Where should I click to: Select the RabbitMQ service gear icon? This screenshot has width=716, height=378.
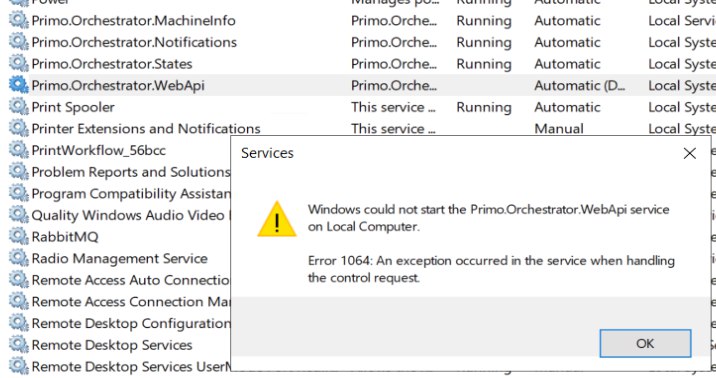pos(19,236)
